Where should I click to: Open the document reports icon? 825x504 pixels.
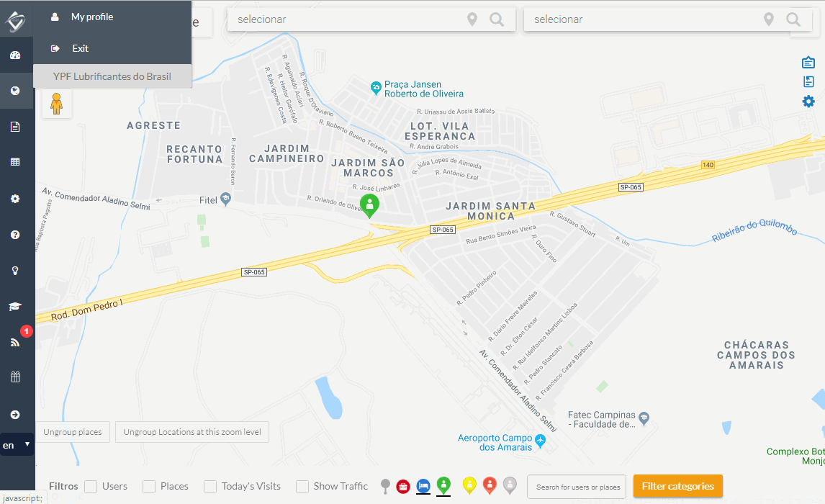click(x=15, y=127)
